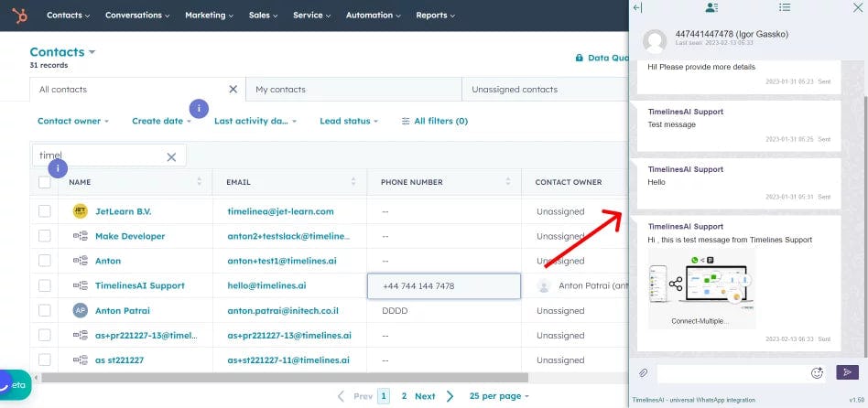This screenshot has width=868, height=408.
Task: Click the Next page link
Action: pyautogui.click(x=425, y=396)
